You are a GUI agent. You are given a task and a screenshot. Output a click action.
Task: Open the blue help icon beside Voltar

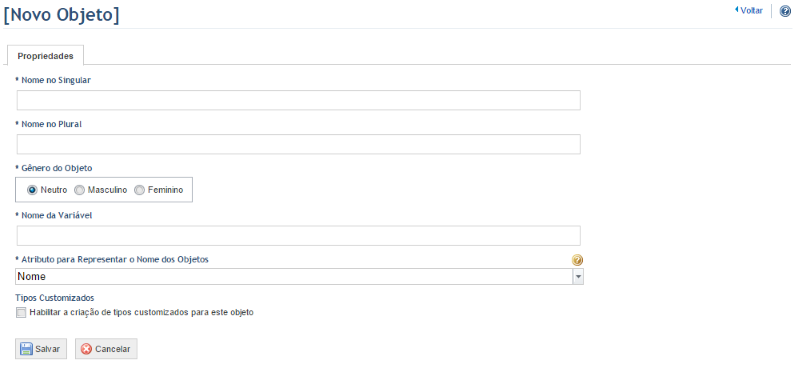(785, 11)
